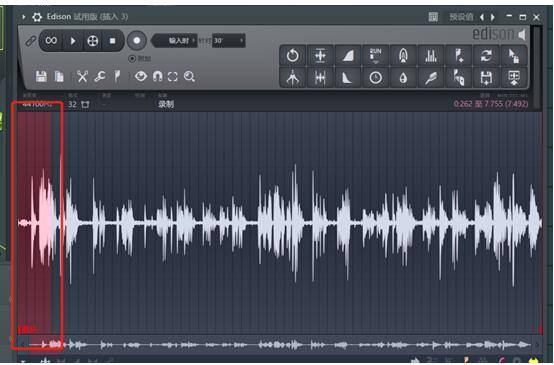554x365 pixels.
Task: Open the presets grid icon
Action: (433, 17)
